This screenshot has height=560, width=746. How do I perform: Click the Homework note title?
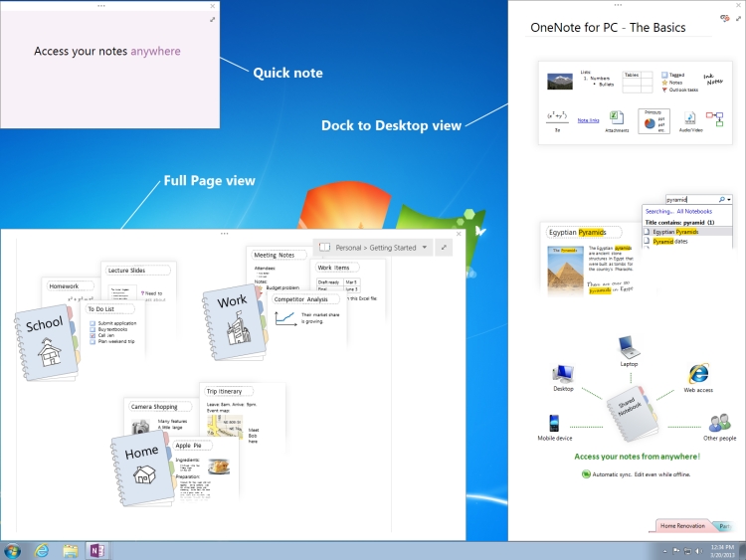pos(64,286)
